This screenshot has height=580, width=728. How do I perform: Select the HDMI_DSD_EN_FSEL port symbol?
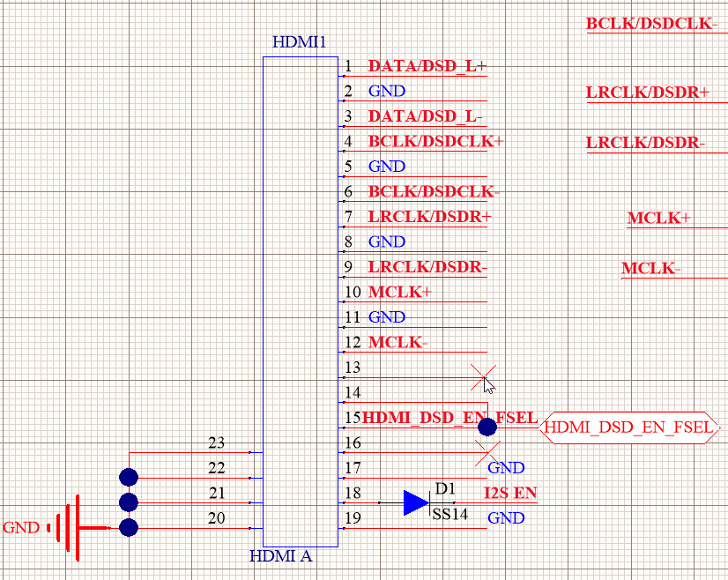pos(629,428)
